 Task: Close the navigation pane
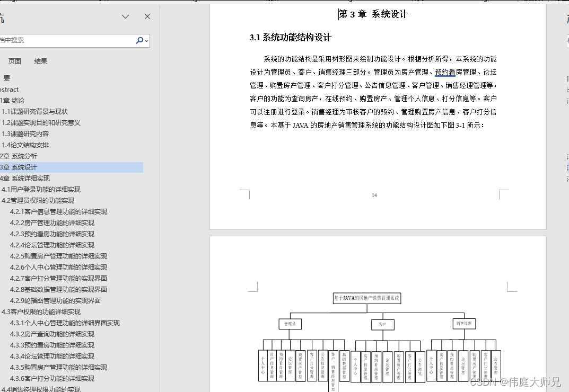pos(147,16)
